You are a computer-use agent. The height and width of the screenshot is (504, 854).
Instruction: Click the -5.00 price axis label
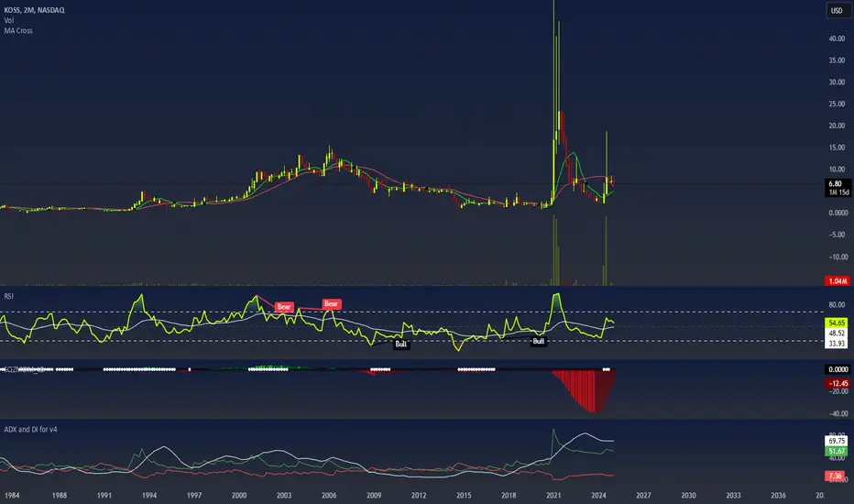point(838,235)
